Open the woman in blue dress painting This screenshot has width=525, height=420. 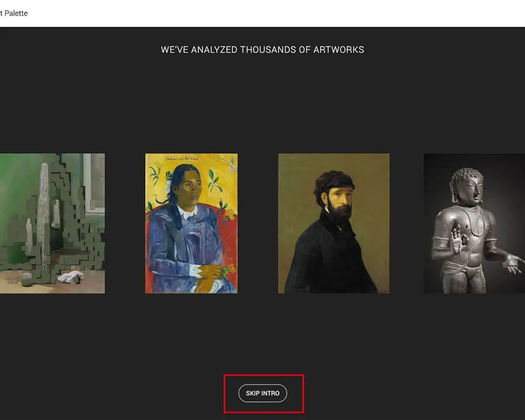192,224
